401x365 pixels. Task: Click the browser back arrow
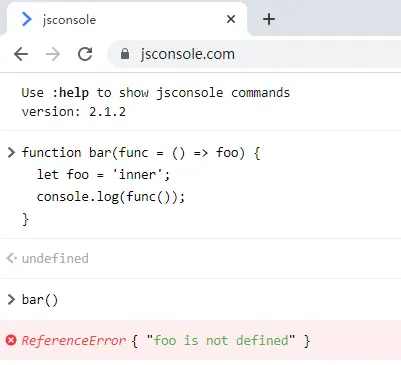click(21, 54)
